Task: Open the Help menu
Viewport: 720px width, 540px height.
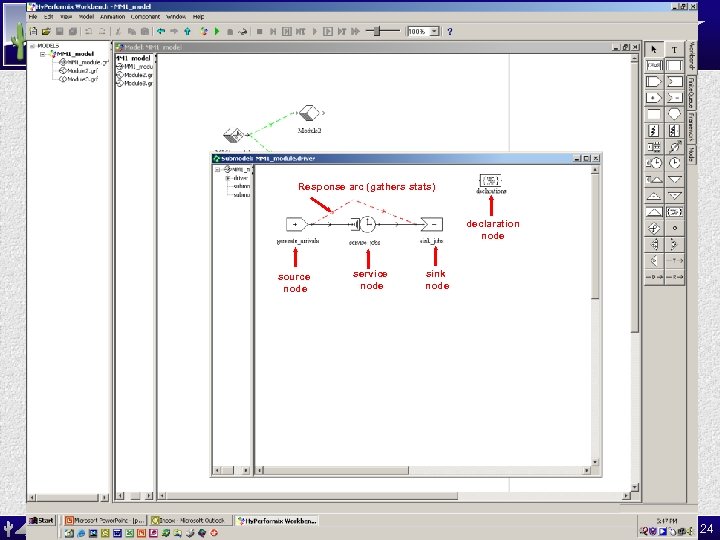Action: [198, 17]
